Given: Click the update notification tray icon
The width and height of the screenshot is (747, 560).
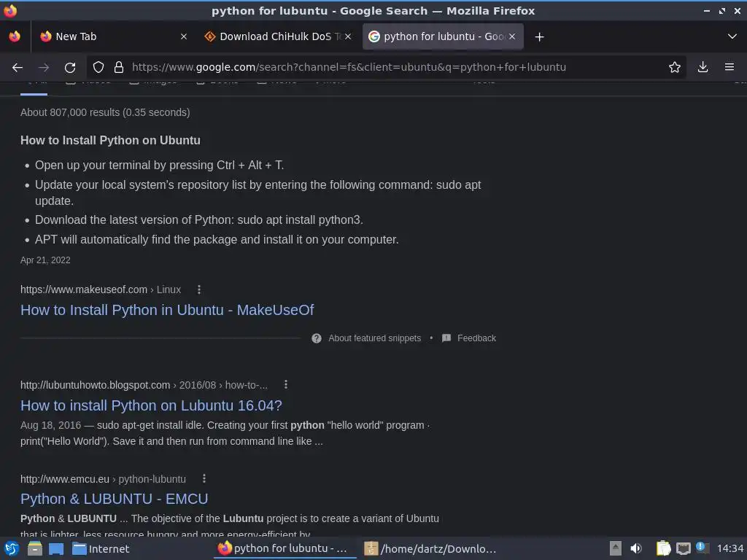Looking at the screenshot, I should click(703, 548).
